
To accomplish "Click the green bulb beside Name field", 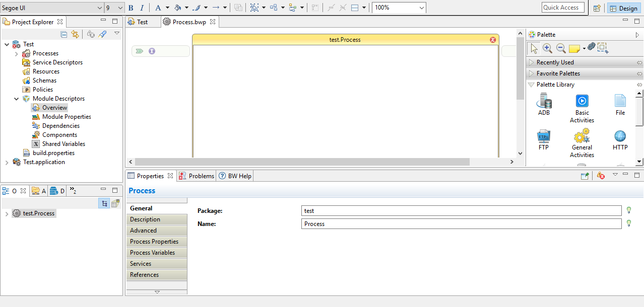I will point(628,223).
